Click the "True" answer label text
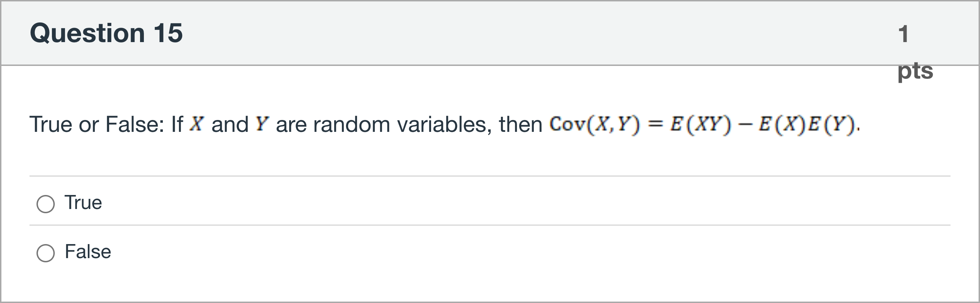Screen dimensions: 980x303 tap(83, 202)
